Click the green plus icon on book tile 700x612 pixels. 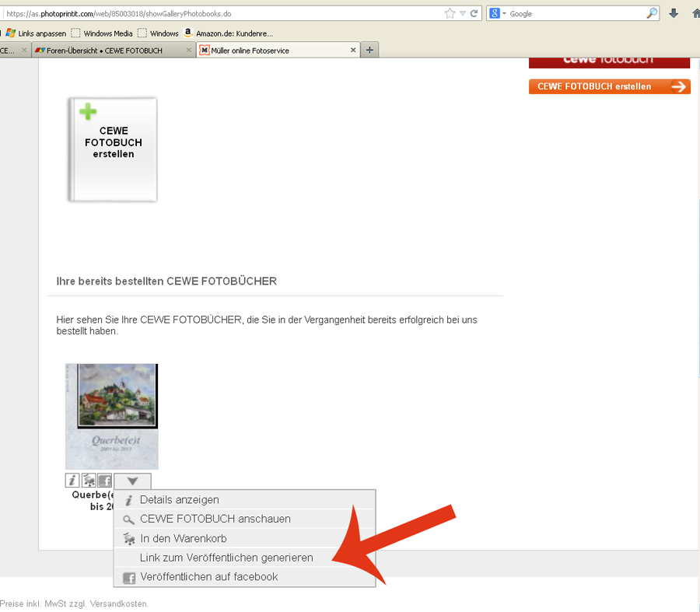(x=88, y=112)
